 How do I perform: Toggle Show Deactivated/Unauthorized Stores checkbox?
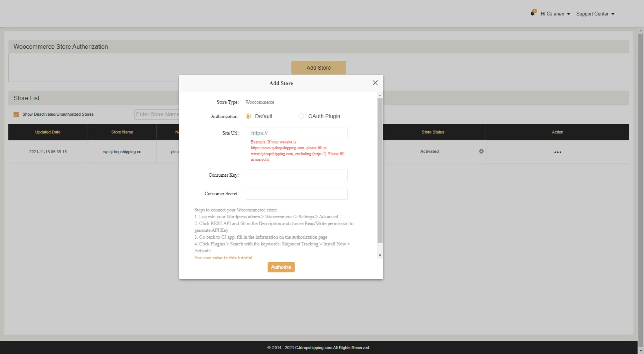(16, 114)
